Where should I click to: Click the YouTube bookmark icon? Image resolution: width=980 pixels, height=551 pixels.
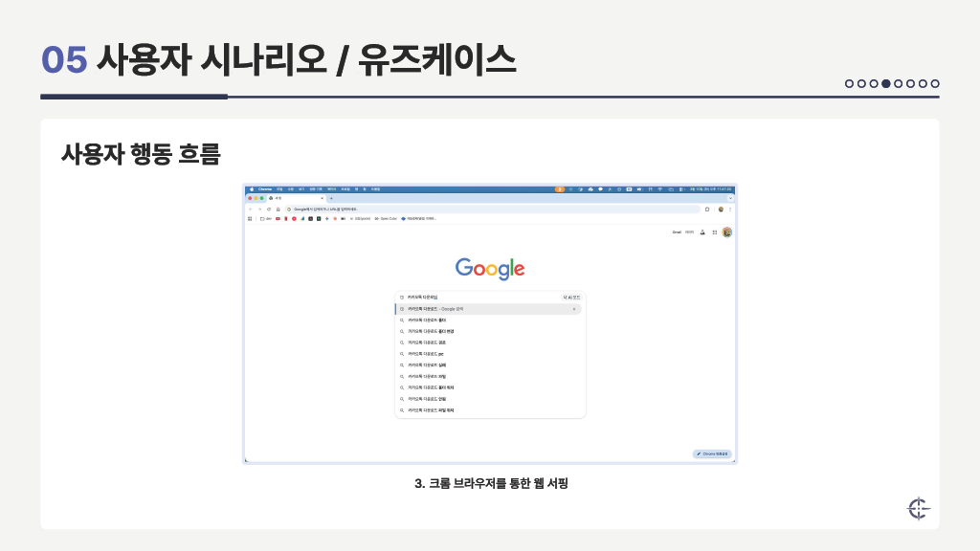point(278,218)
